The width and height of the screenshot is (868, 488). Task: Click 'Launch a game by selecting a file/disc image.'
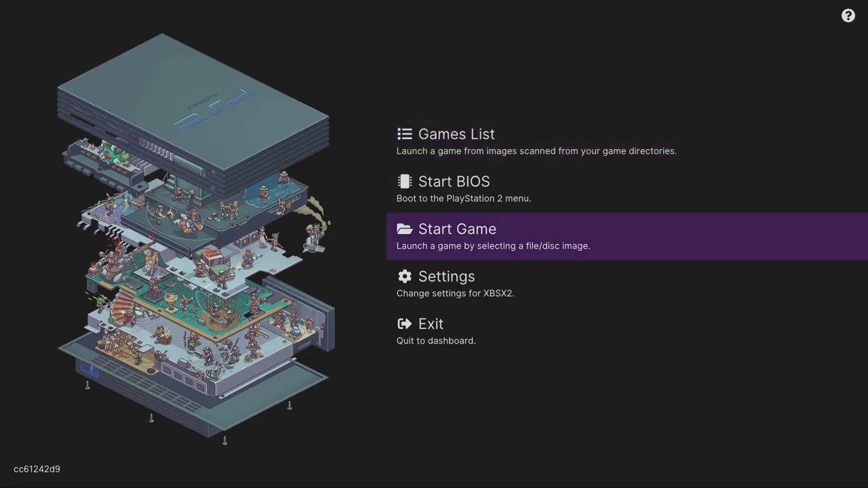[494, 246]
